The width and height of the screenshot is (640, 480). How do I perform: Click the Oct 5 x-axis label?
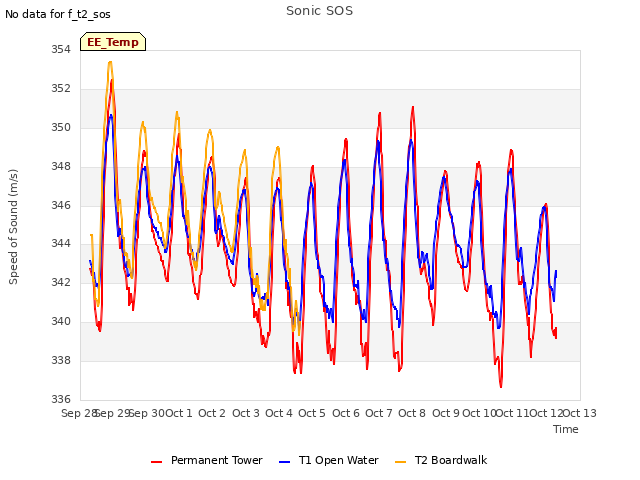tap(312, 413)
